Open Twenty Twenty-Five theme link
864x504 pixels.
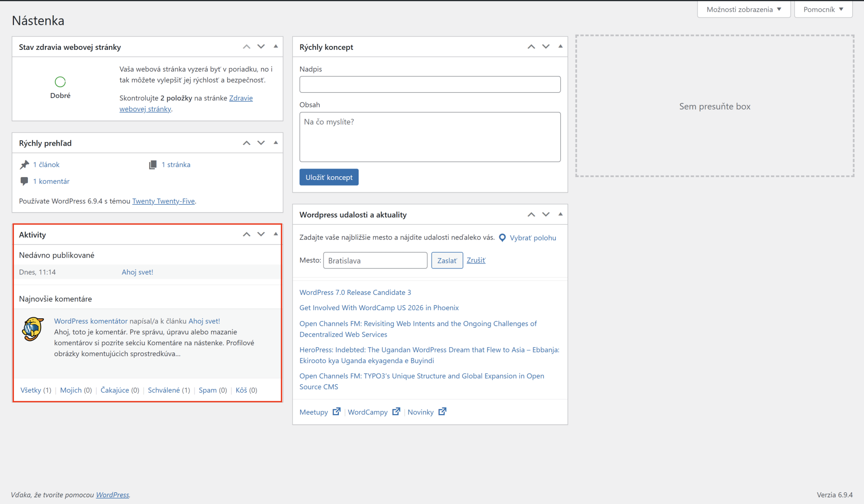coord(163,201)
